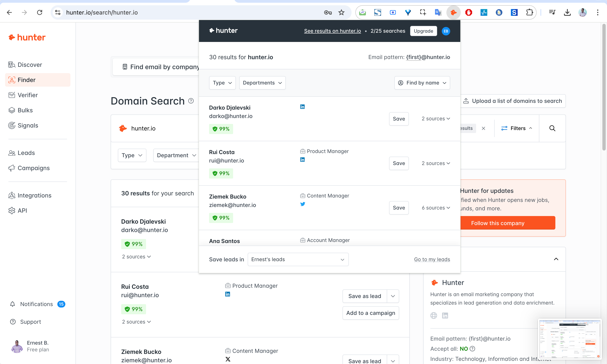Click the EB account avatar in popup
Image resolution: width=607 pixels, height=364 pixels.
click(446, 31)
